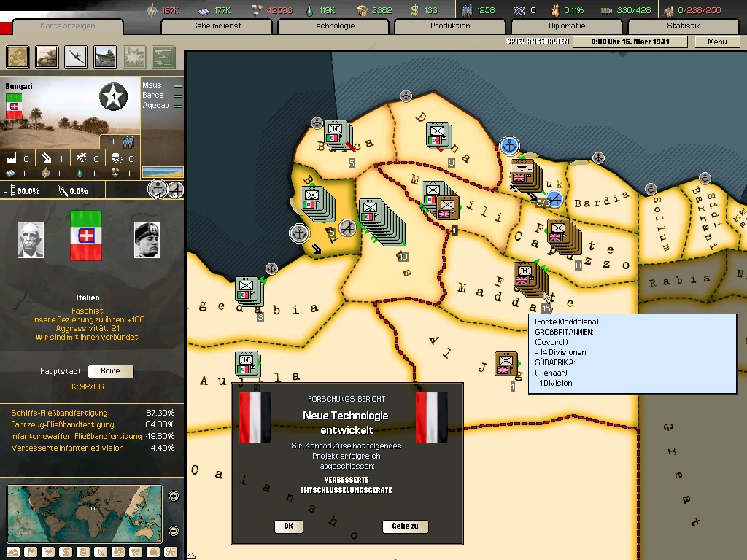
Task: Open the land units overview with tank icon
Action: click(47, 56)
